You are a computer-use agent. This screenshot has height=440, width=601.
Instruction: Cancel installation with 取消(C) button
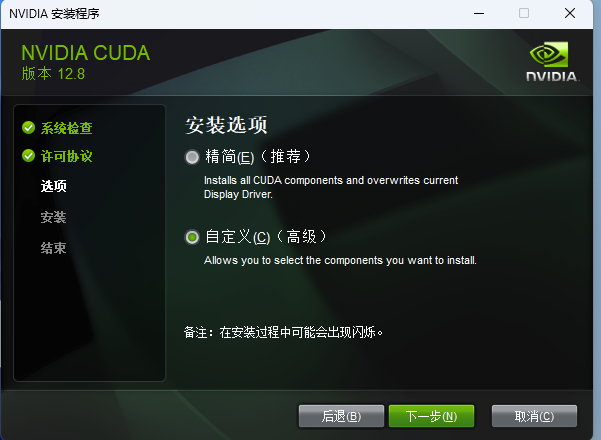pyautogui.click(x=534, y=416)
